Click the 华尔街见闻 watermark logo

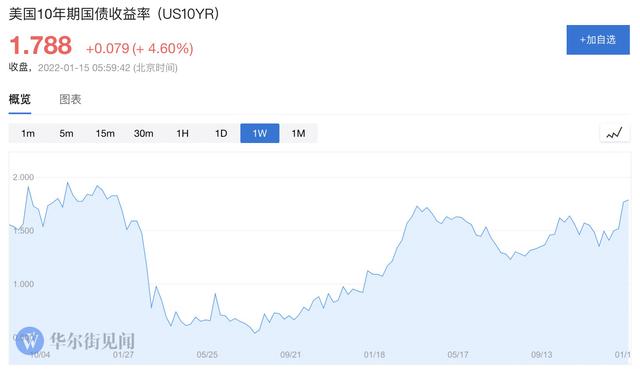pos(75,341)
